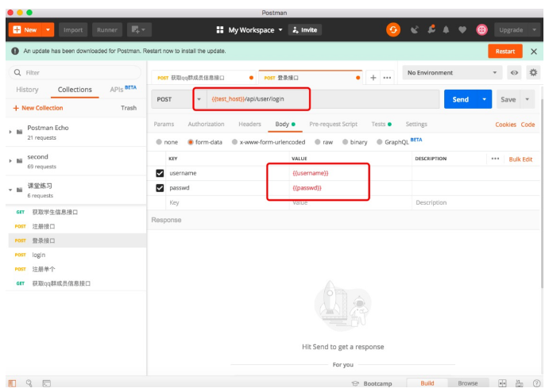
Task: Open the notifications bell
Action: pyautogui.click(x=446, y=30)
